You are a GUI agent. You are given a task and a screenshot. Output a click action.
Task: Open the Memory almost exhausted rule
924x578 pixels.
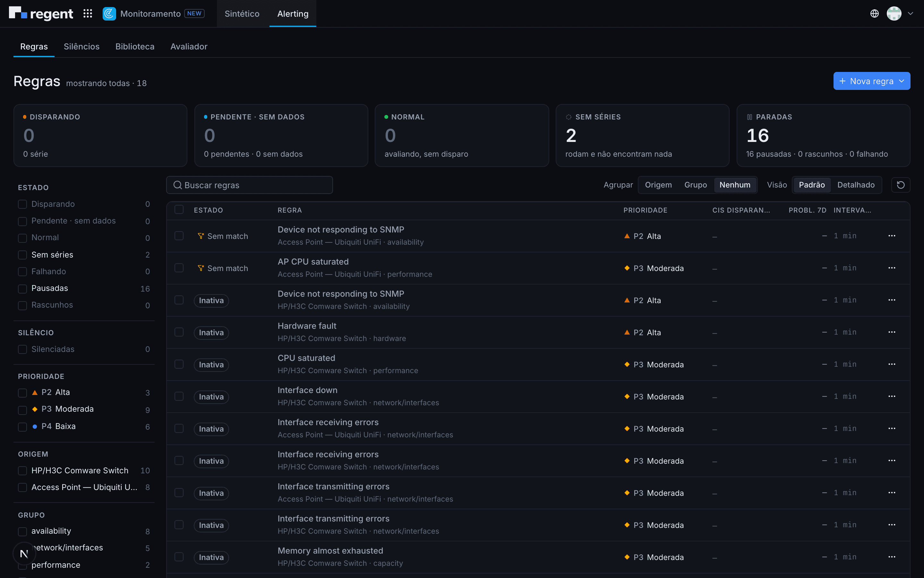coord(330,551)
